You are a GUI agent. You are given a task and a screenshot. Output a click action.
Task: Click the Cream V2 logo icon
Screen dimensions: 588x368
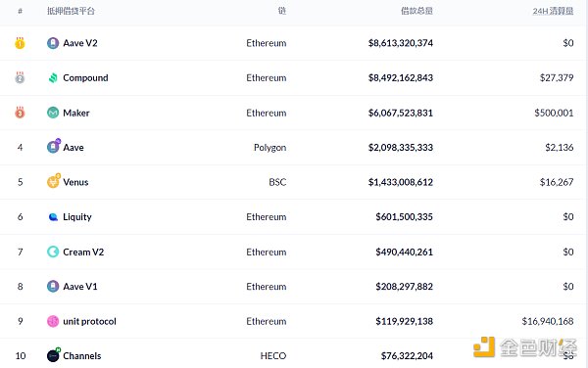53,252
